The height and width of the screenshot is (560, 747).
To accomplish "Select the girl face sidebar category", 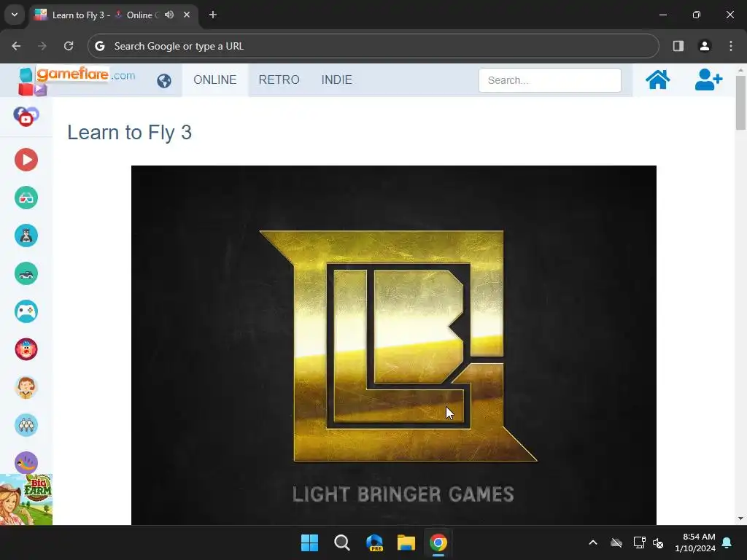I will 26,387.
